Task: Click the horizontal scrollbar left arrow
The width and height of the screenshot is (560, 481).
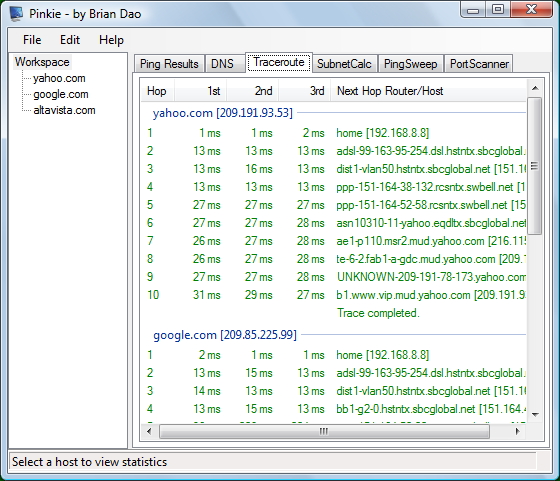Action: tap(149, 431)
